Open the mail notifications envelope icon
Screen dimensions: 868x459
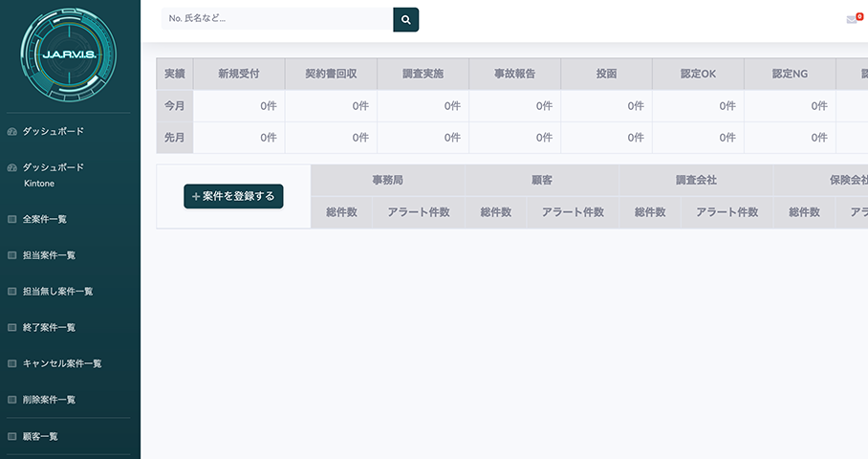click(x=852, y=19)
